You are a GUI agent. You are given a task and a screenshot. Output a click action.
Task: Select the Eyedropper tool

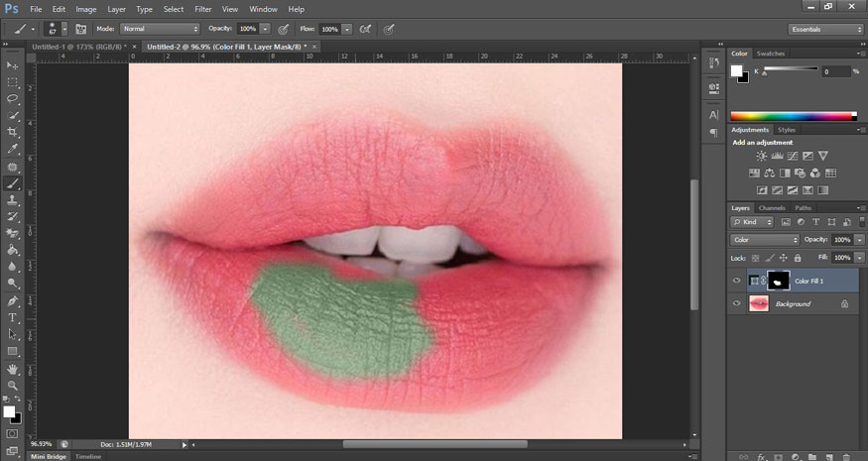tap(13, 149)
